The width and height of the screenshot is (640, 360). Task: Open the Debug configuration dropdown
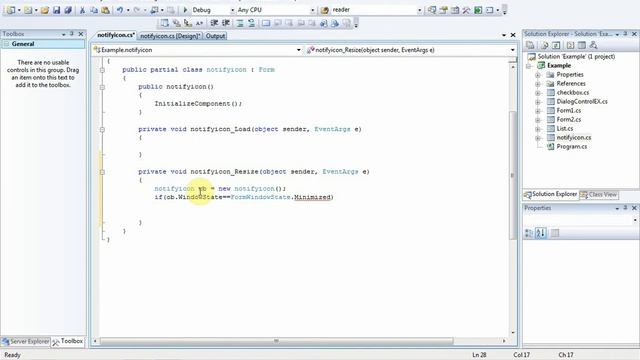[x=232, y=10]
